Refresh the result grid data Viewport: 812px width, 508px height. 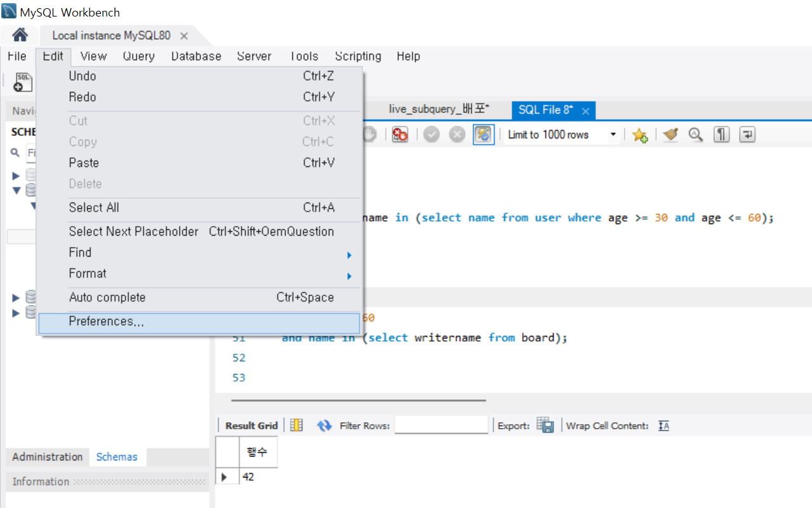(324, 425)
